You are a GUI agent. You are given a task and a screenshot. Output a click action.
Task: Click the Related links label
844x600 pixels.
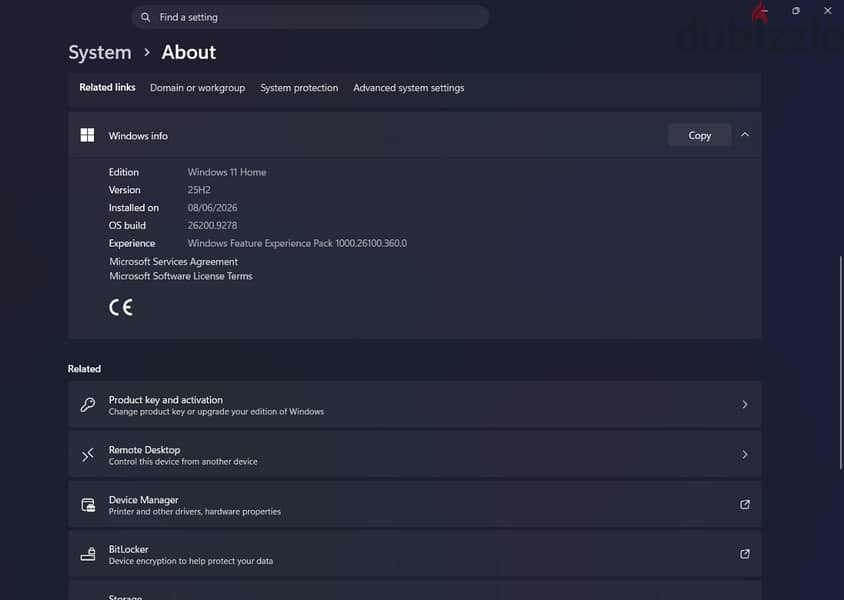point(107,87)
